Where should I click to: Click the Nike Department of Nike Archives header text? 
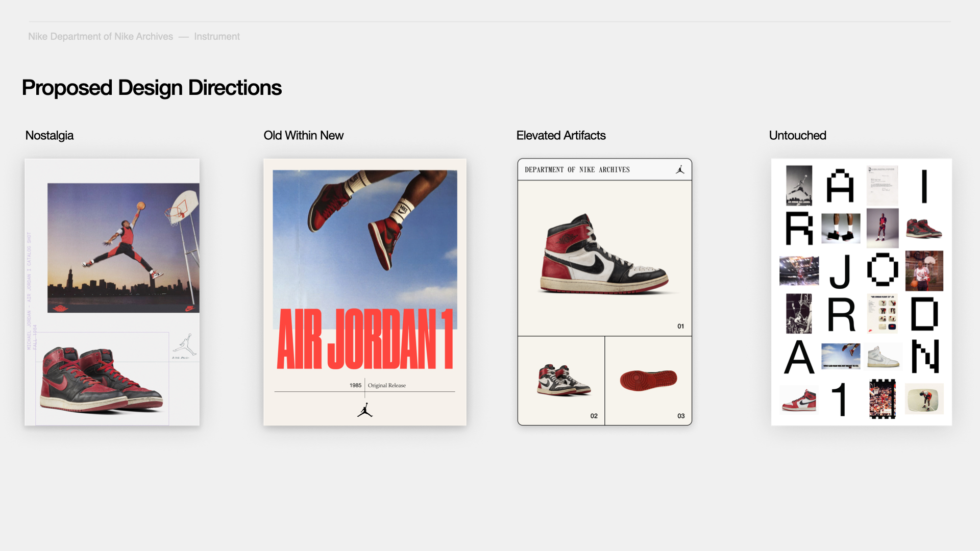pos(101,37)
